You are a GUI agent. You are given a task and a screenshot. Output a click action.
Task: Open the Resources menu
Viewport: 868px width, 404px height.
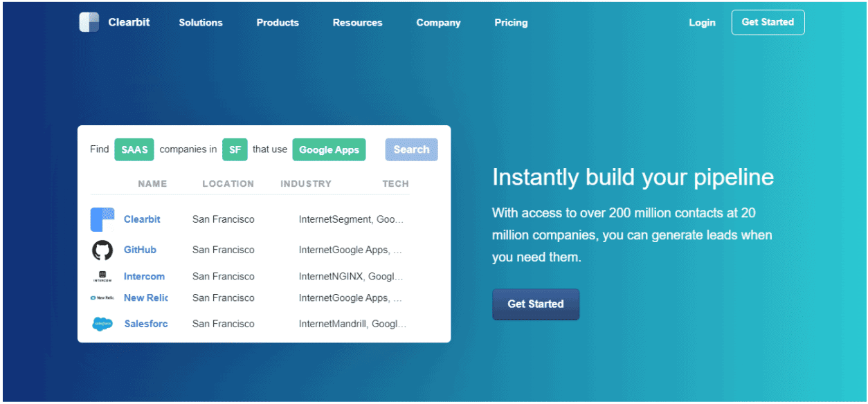point(357,23)
